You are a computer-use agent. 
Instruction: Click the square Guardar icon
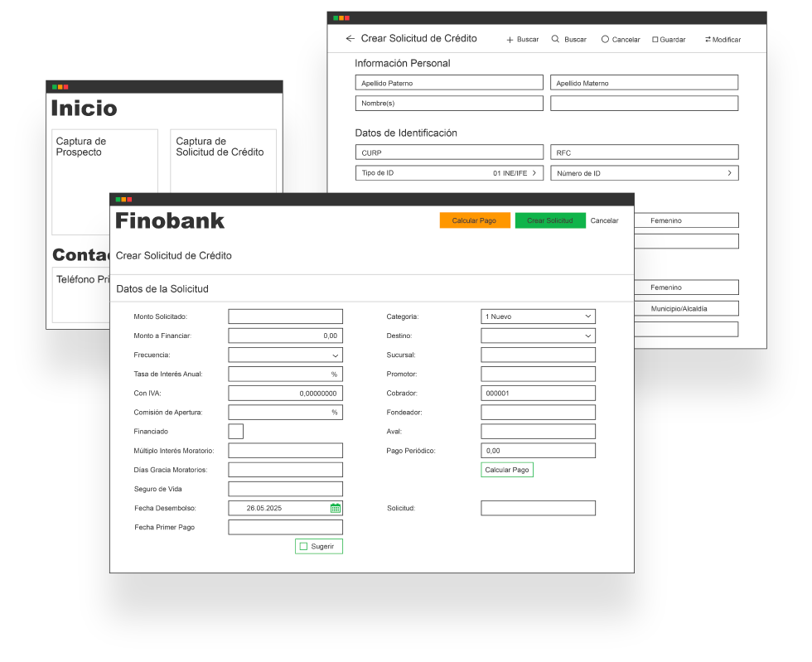(x=655, y=40)
